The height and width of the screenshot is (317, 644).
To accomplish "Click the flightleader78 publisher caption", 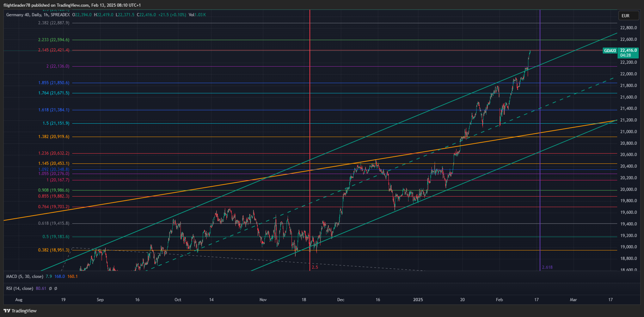I will (x=72, y=5).
